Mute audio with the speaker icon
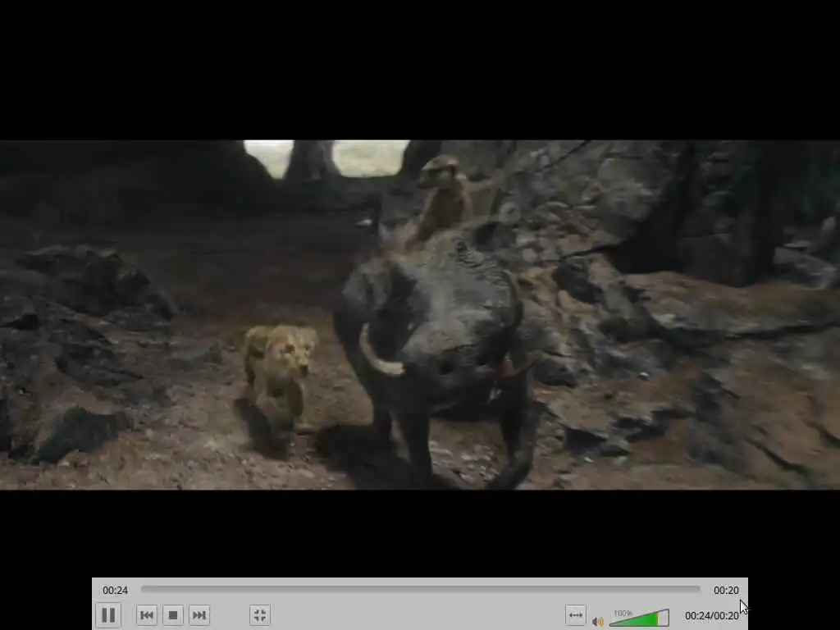Viewport: 840px width, 630px height. click(598, 622)
